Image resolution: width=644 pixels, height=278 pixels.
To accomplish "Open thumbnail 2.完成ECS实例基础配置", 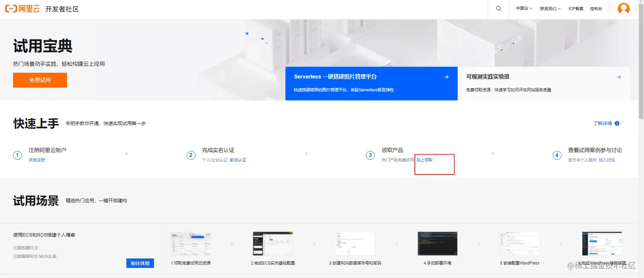I will point(273,244).
